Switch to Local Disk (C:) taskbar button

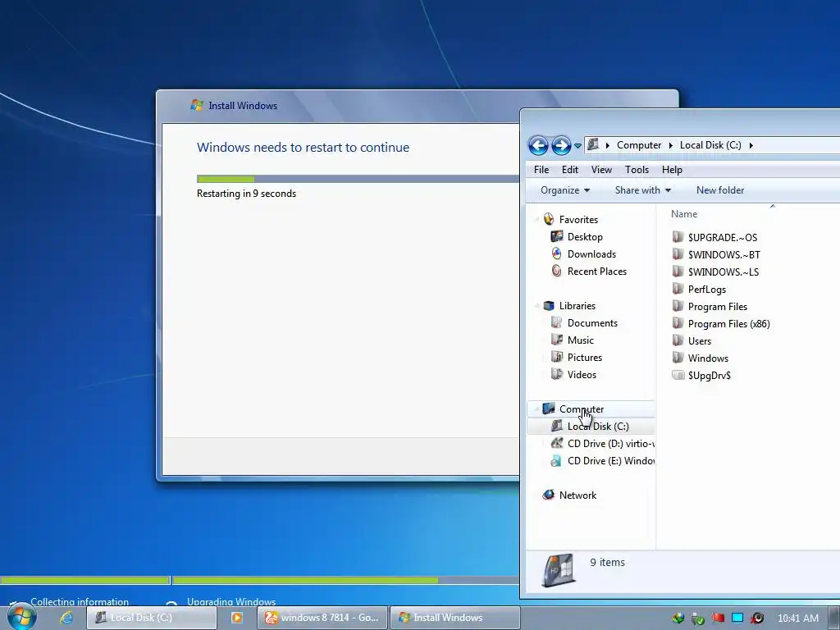click(x=152, y=618)
